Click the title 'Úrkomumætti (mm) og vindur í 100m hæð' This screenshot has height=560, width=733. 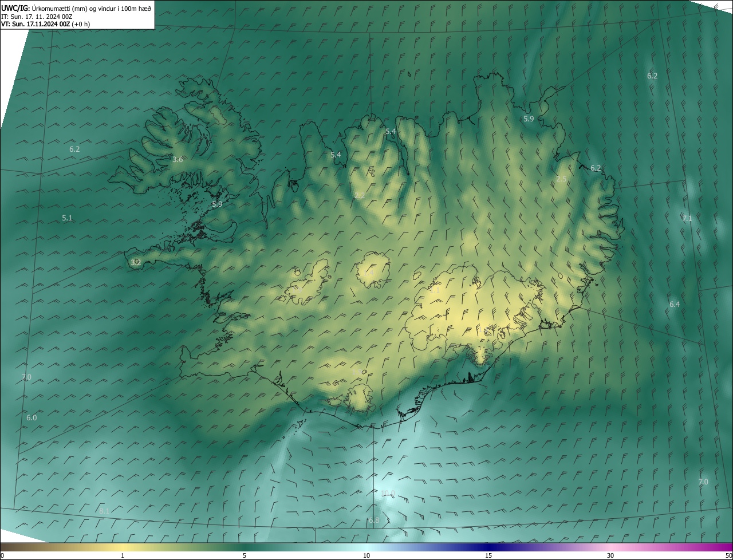[91, 7]
